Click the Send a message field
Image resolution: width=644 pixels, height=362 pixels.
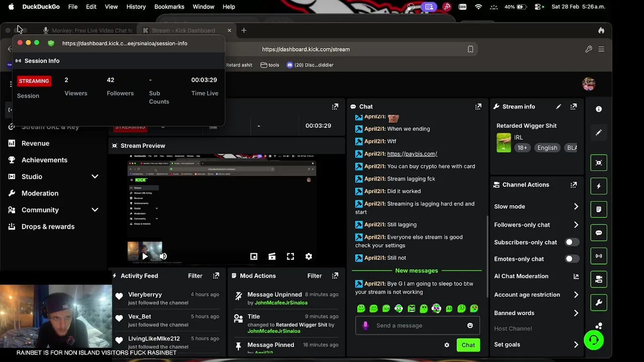tap(418, 325)
